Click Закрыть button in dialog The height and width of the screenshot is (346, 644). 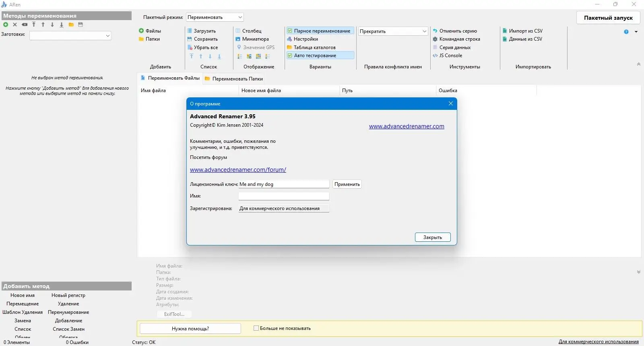coord(433,237)
